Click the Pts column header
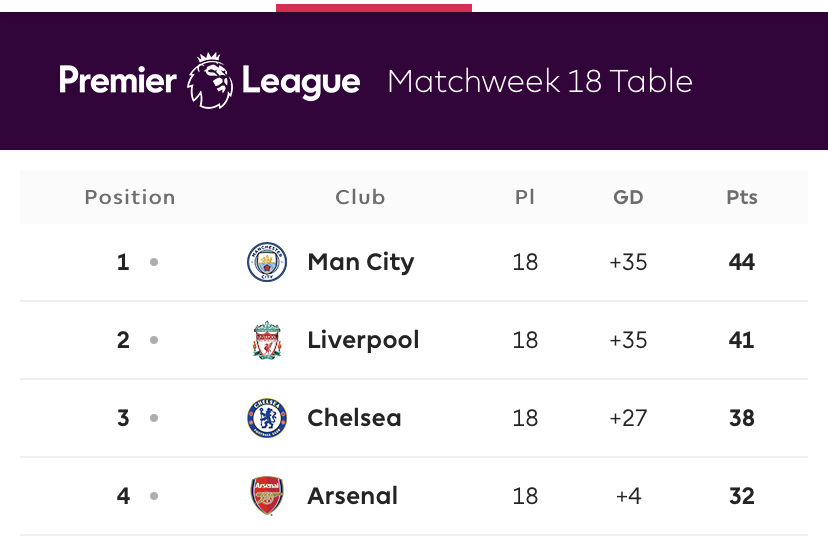This screenshot has width=828, height=542. click(x=742, y=197)
